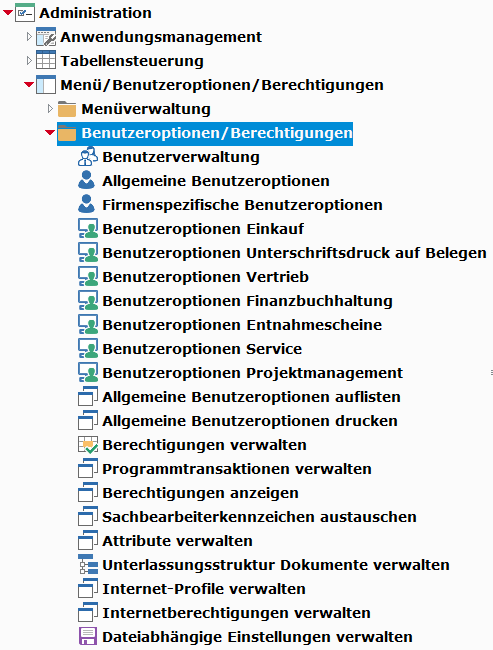Click the Benutzerverwaltung users icon
Viewport: 493px width, 650px height.
point(88,157)
